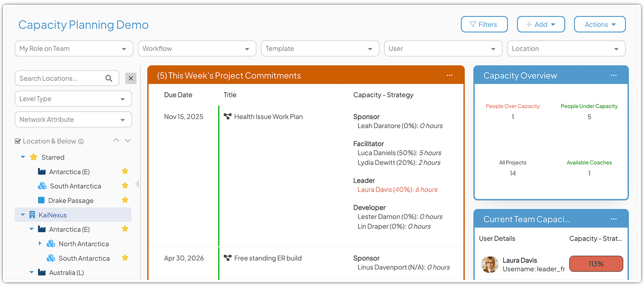
Task: Open the Actions menu
Action: click(600, 24)
